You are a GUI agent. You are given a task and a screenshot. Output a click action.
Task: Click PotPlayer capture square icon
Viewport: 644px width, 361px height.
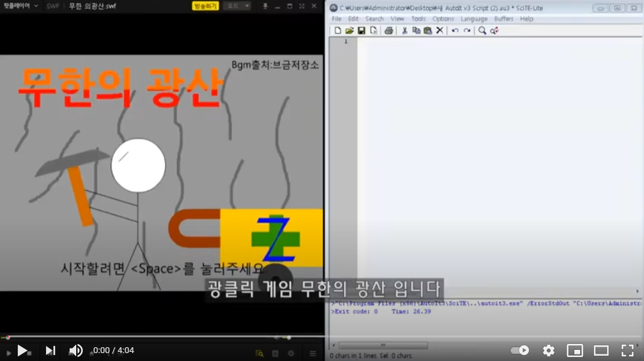coord(275,353)
